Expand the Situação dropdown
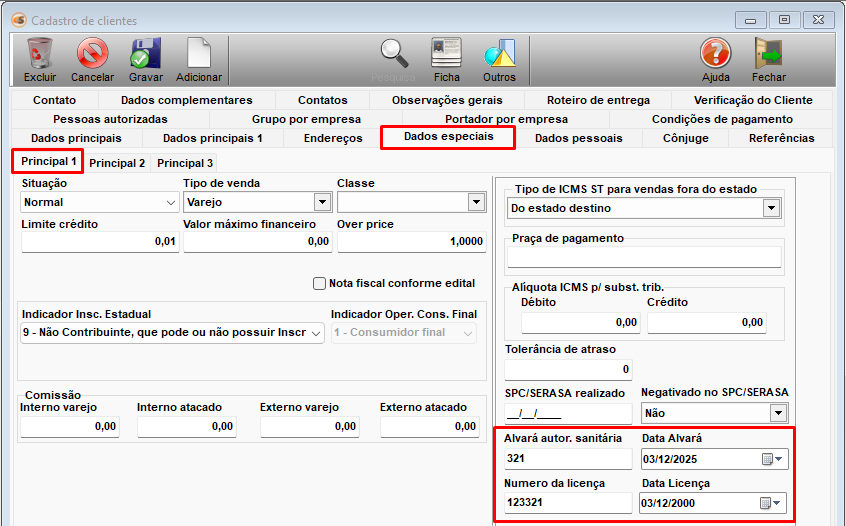This screenshot has height=526, width=846. 170,203
